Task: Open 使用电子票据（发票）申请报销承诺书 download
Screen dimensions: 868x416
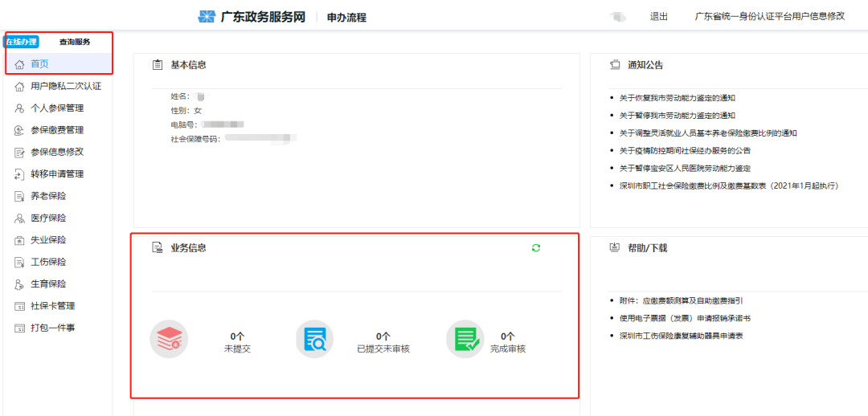Action: [684, 318]
